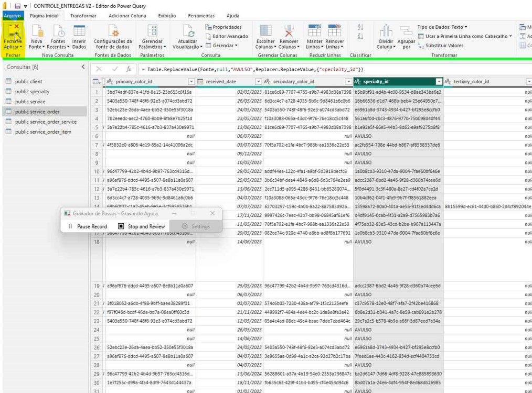Viewport: 532px width, 393px height.
Task: Open specialty_id filter dropdown
Action: pos(439,82)
